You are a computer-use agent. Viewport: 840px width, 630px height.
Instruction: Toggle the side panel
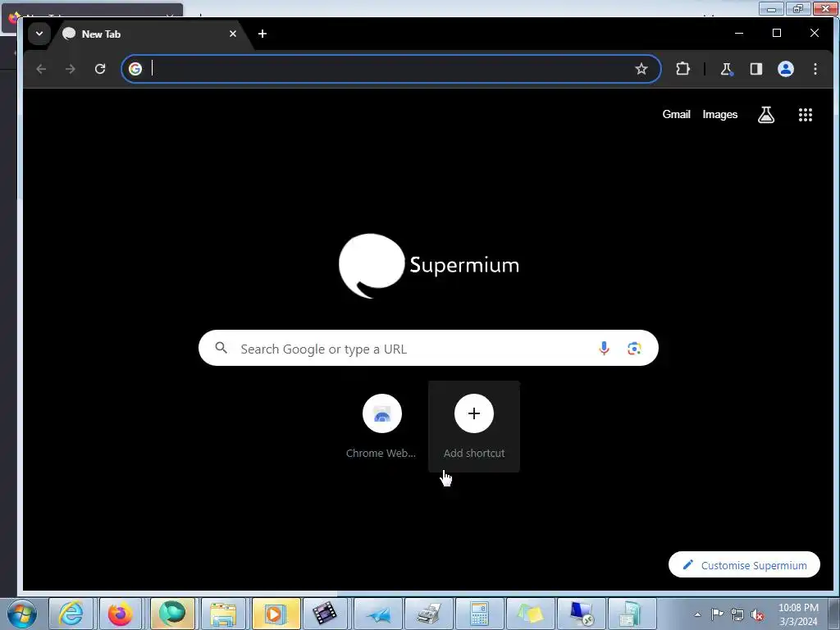(x=756, y=69)
